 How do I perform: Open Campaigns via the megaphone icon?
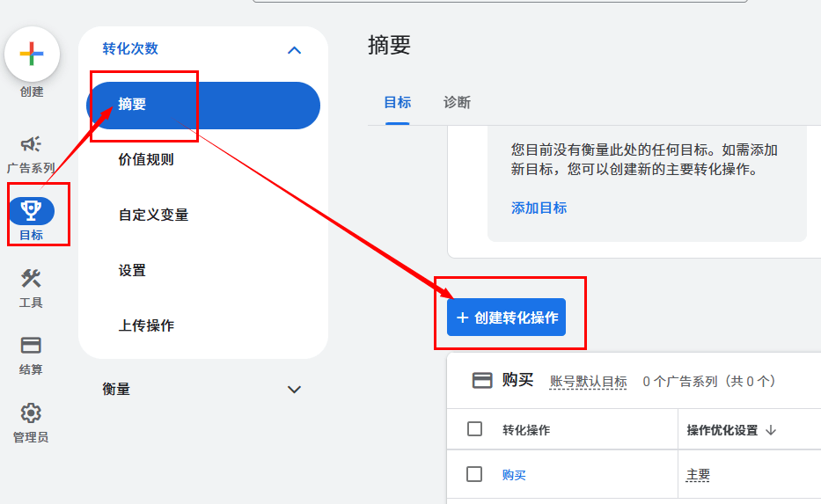(x=31, y=144)
